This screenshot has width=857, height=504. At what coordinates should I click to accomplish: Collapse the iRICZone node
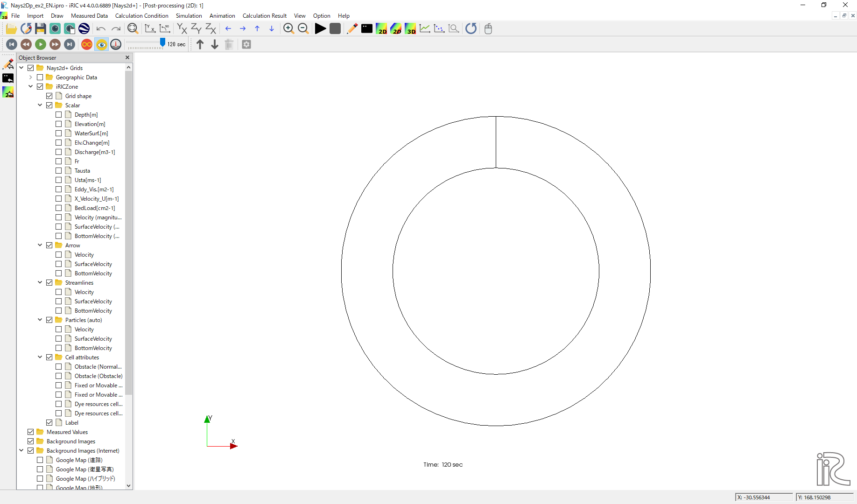[x=31, y=87]
